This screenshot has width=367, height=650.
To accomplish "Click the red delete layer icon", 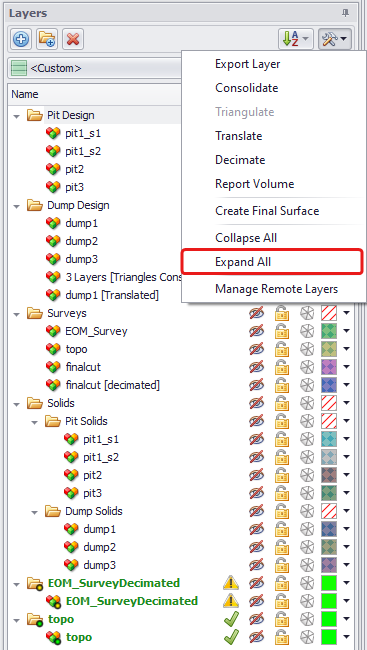I will (73, 39).
